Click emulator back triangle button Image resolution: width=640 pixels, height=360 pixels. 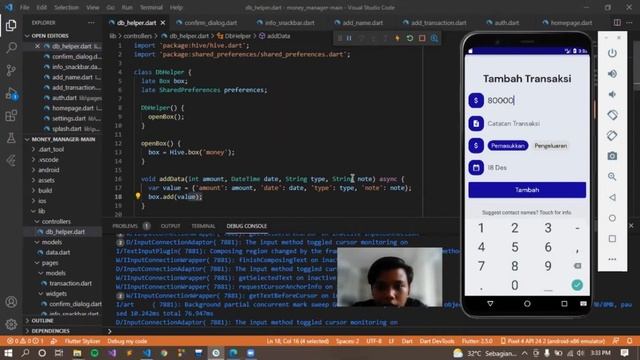click(x=612, y=198)
